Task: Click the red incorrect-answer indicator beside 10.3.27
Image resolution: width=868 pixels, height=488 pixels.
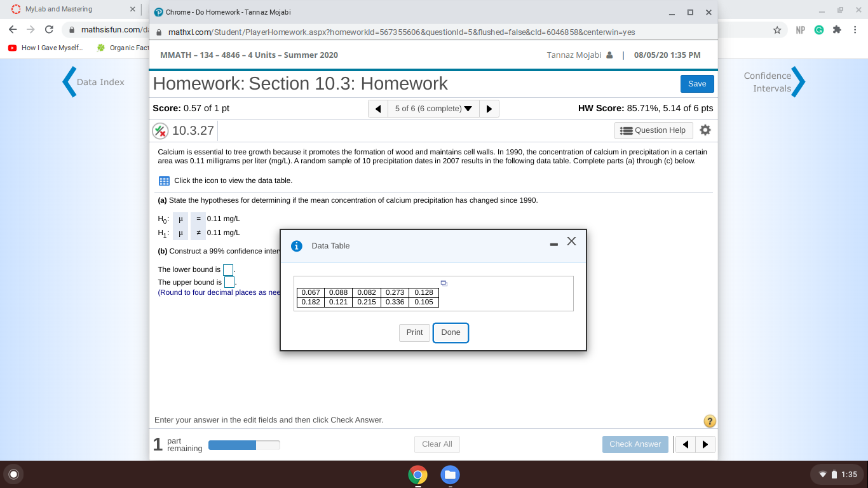Action: click(159, 130)
